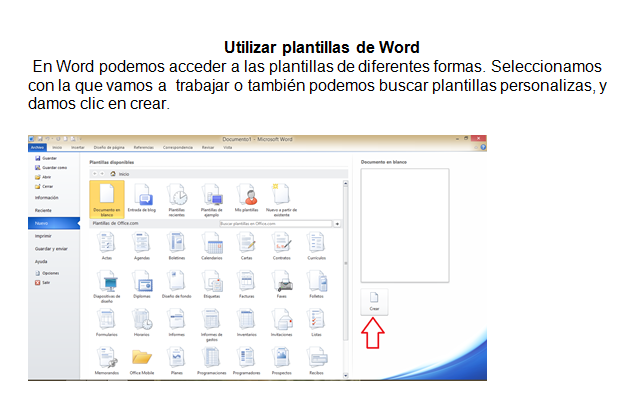
Task: Open Diseño de fondo templates
Action: 177,284
